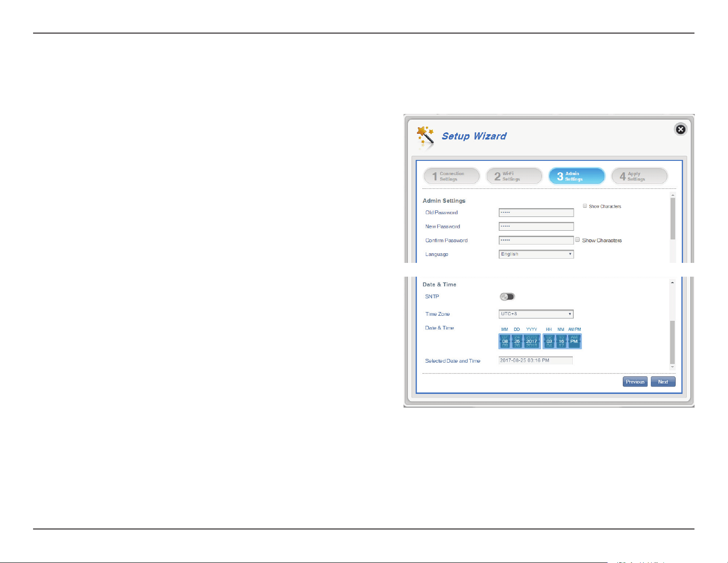The width and height of the screenshot is (728, 563).
Task: Click the Previous button
Action: (x=635, y=382)
